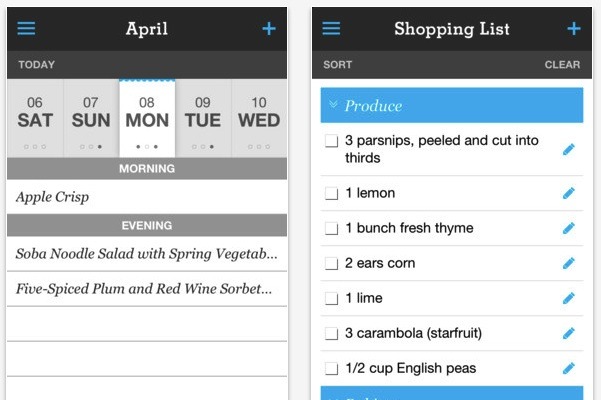Edit the fresh thyme entry
Screen dimensions: 601x400
click(569, 228)
